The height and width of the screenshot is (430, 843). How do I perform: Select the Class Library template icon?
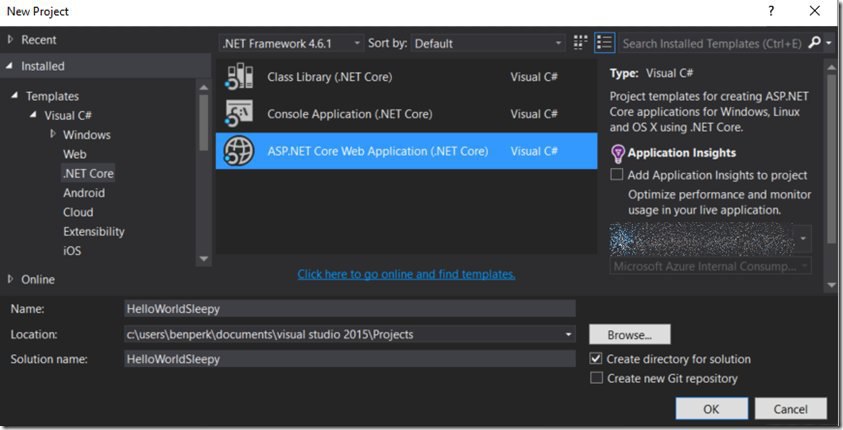point(239,76)
